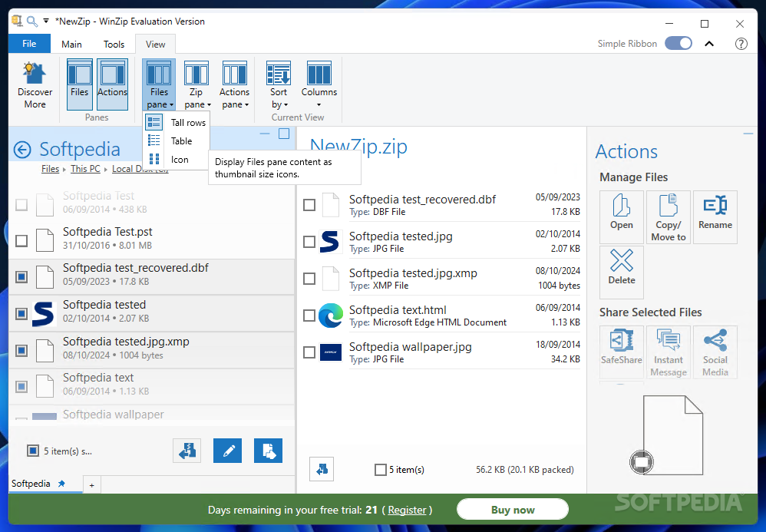
Task: Toggle the Files pane button
Action: 79,84
